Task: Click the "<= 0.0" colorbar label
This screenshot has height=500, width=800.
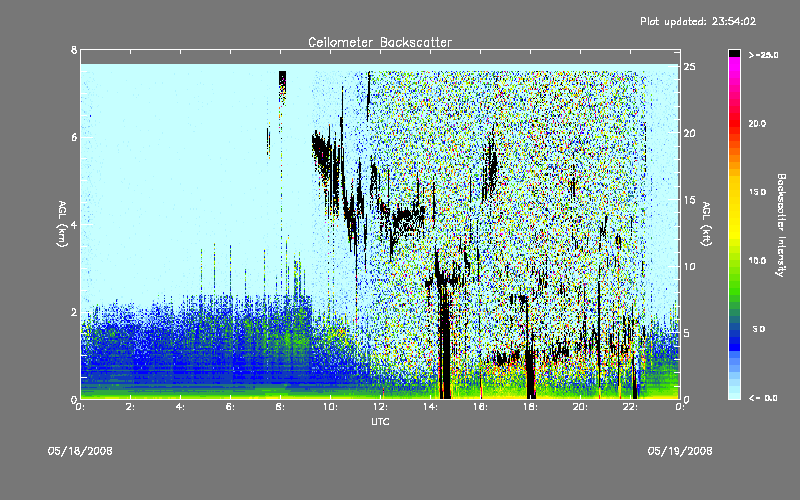Action: point(763,398)
